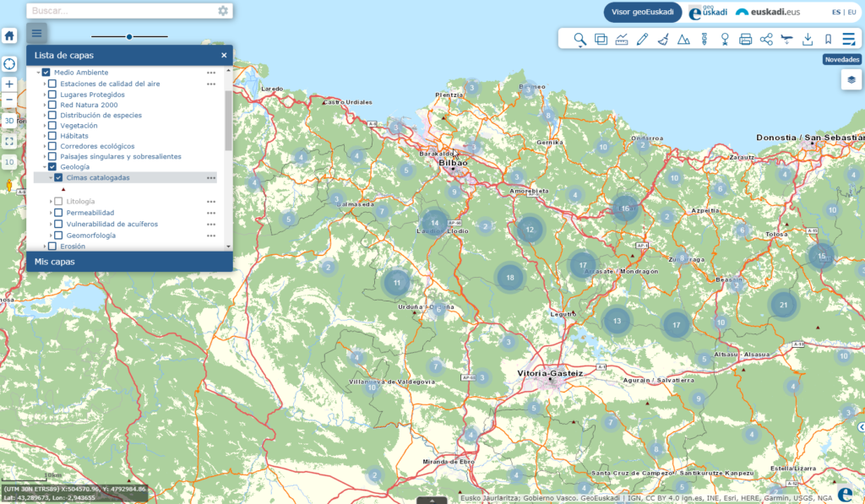The width and height of the screenshot is (865, 504).
Task: Collapse the Cimas catalogadas legend
Action: tap(51, 177)
